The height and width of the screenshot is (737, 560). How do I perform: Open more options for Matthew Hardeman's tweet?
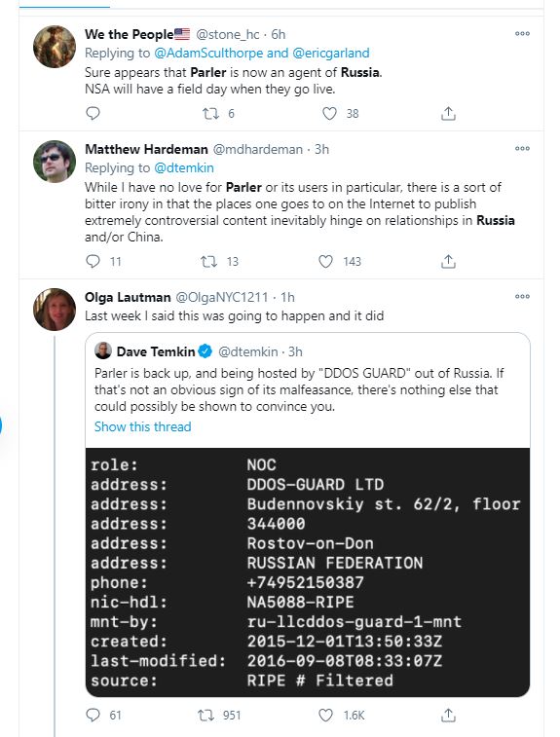point(522,148)
